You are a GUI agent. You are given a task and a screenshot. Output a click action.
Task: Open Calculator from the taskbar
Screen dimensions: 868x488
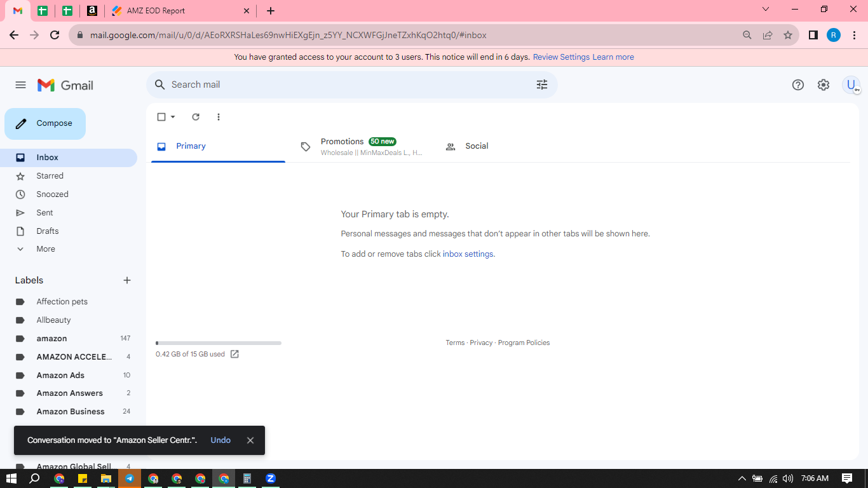tap(247, 478)
